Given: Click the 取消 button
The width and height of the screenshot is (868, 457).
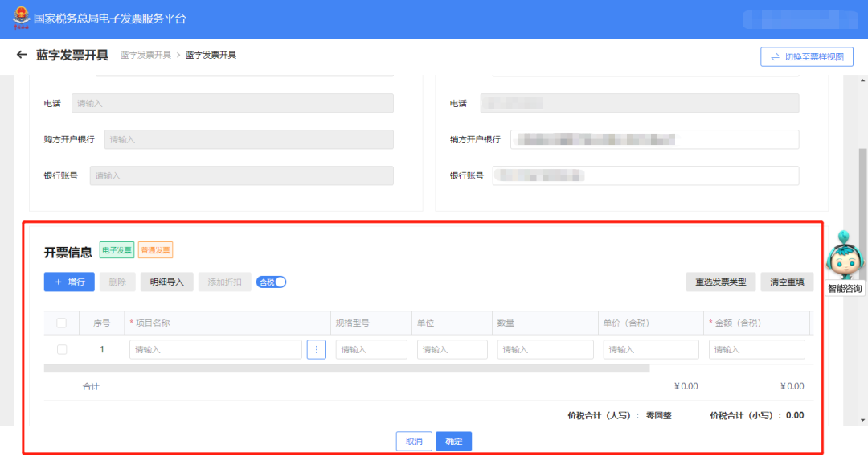Looking at the screenshot, I should [414, 442].
